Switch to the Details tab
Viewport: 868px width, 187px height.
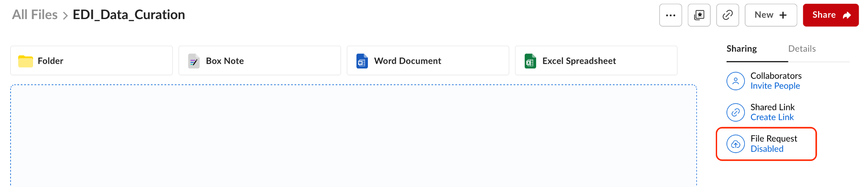click(x=802, y=49)
